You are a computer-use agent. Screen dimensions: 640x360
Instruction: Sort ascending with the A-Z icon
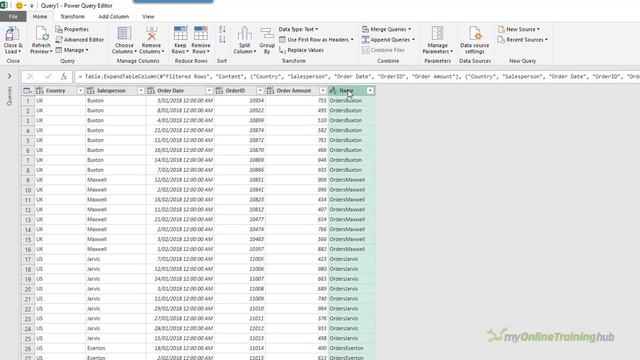coord(222,29)
